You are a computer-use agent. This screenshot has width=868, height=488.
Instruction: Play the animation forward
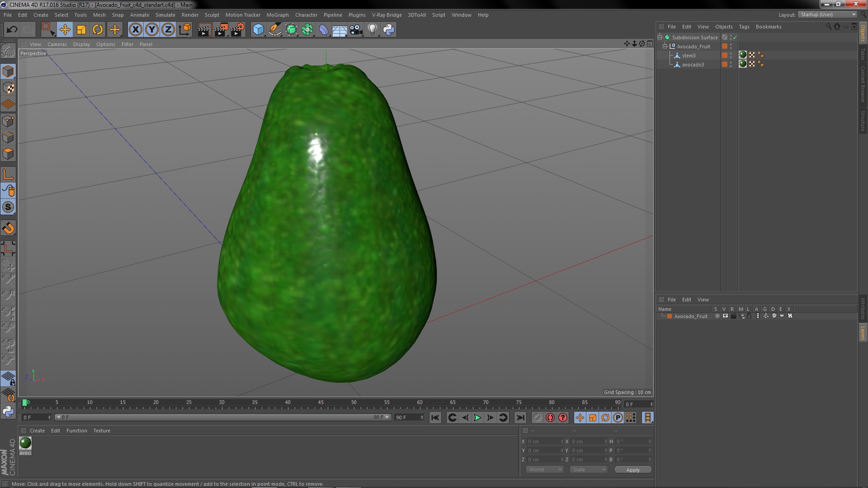coord(477,418)
